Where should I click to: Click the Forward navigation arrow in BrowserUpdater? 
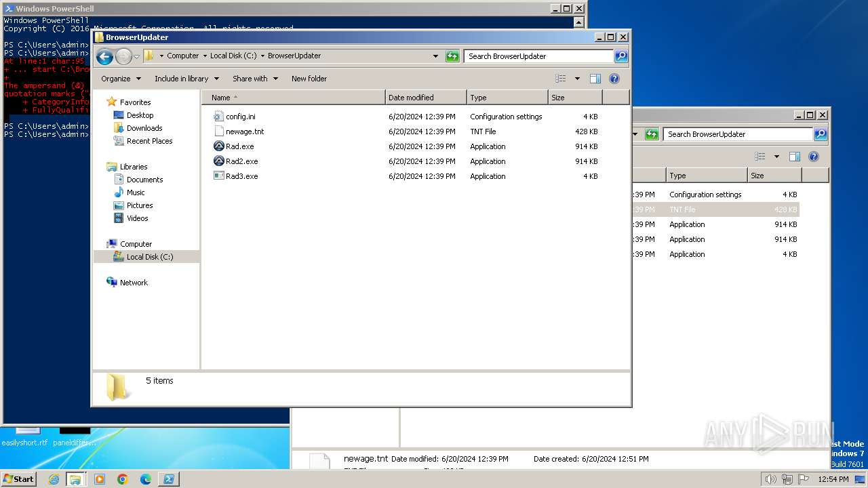click(x=123, y=56)
